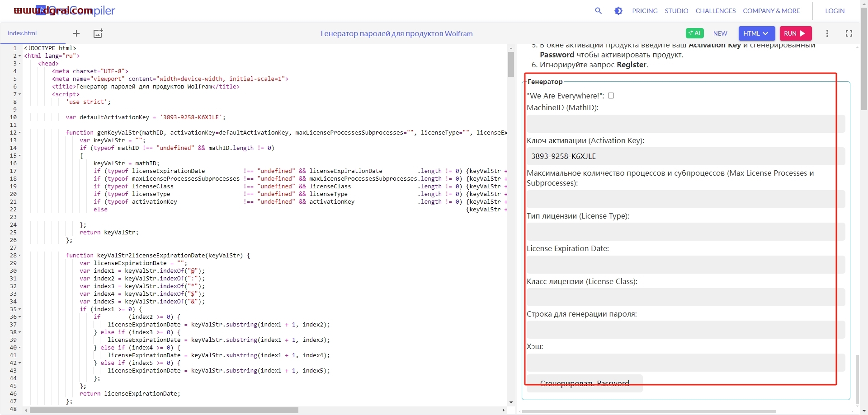
Task: Collapse function fold at line 28
Action: pyautogui.click(x=20, y=256)
